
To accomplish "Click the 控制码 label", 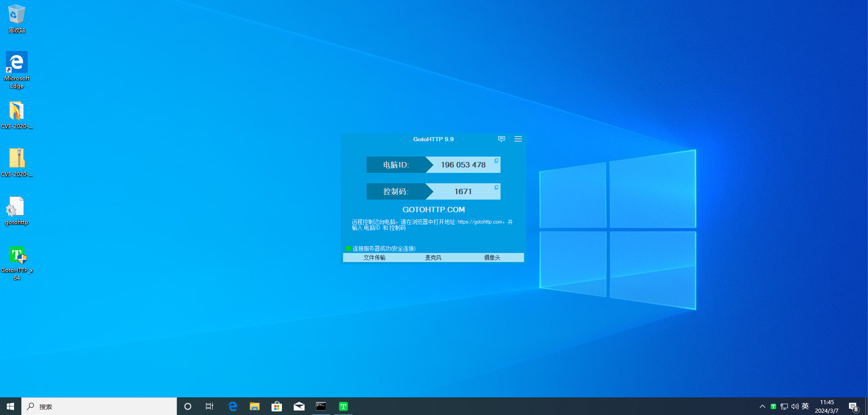I will [x=396, y=191].
